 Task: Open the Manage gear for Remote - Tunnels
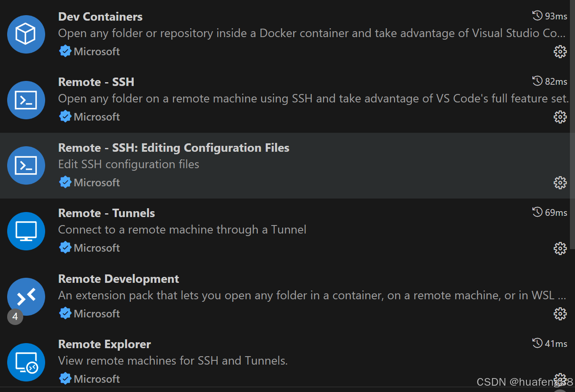point(560,248)
